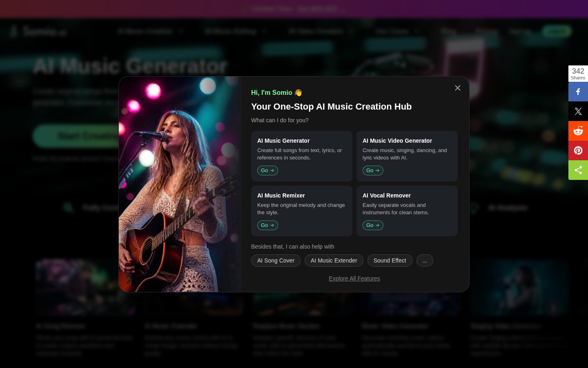588x368 pixels.
Task: Share the page on Reddit
Action: click(578, 131)
